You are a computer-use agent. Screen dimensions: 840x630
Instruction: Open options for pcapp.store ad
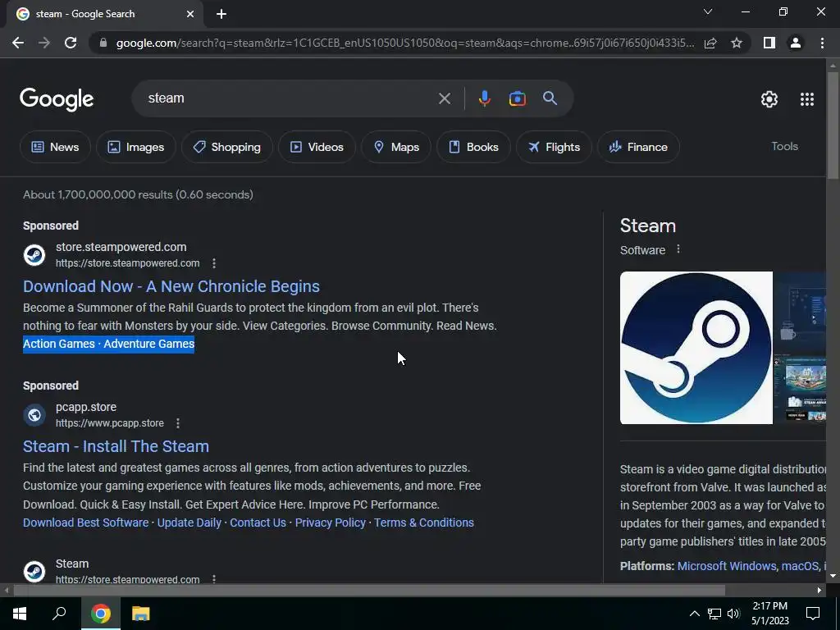pos(178,423)
